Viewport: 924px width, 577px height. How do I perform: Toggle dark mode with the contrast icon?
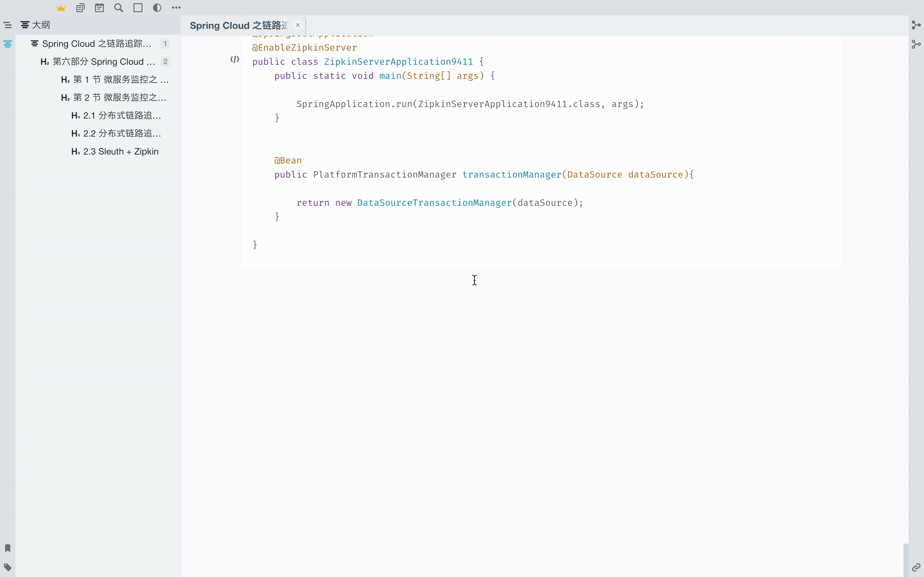pos(157,8)
